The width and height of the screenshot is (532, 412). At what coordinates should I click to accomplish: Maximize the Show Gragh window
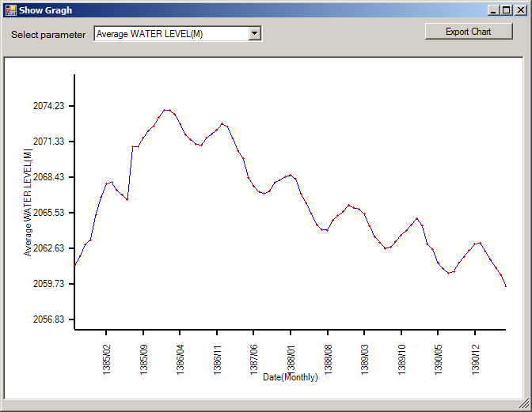506,10
